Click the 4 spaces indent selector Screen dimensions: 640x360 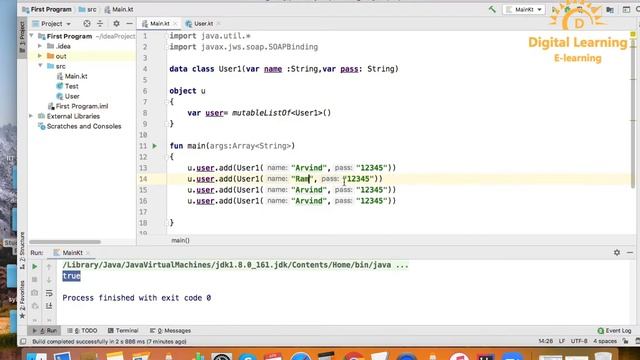click(x=605, y=341)
